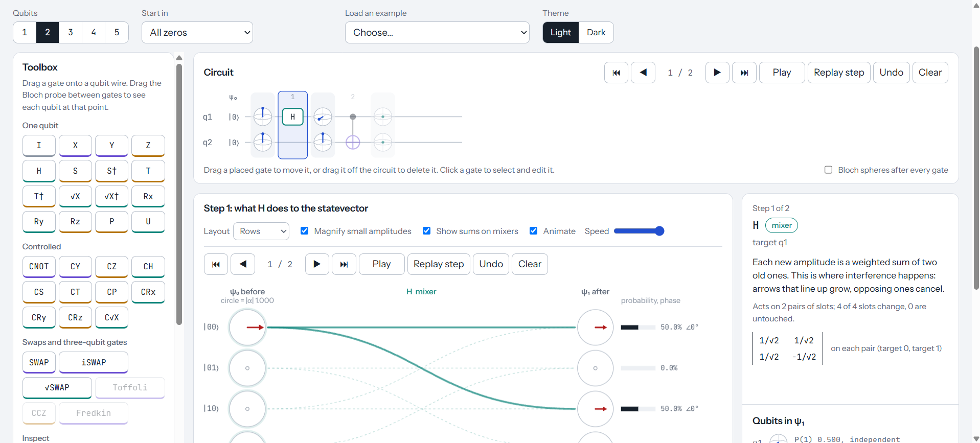Pick the X gate in Toolbox
Viewport: 980px width, 443px height.
(75, 146)
